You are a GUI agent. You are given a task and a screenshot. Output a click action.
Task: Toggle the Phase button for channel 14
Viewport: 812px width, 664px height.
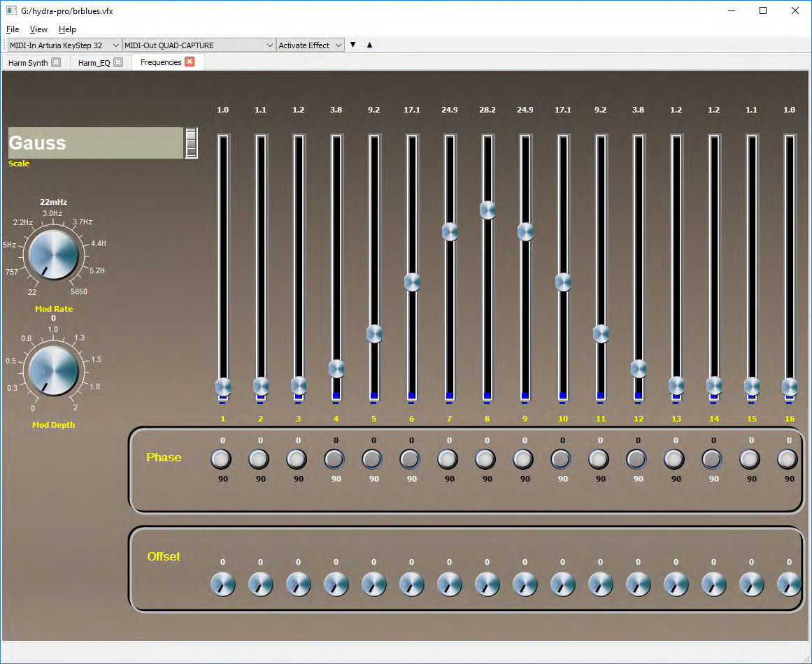click(712, 459)
